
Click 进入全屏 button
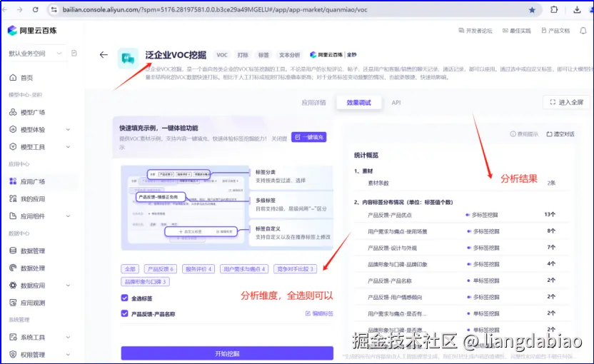[566, 102]
